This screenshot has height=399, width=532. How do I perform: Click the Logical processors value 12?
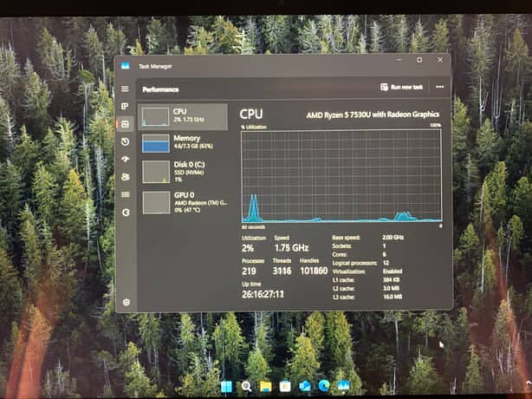pos(386,263)
